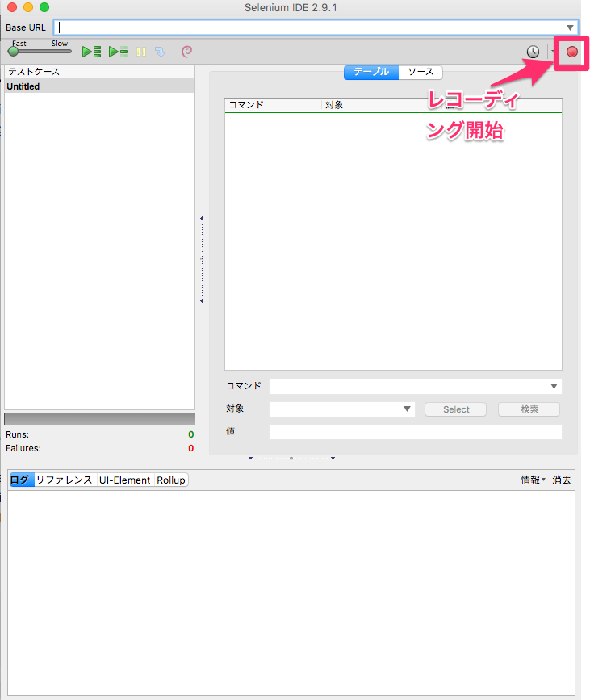Viewport: 590px width, 700px height.
Task: Click the Select button
Action: coord(456,409)
